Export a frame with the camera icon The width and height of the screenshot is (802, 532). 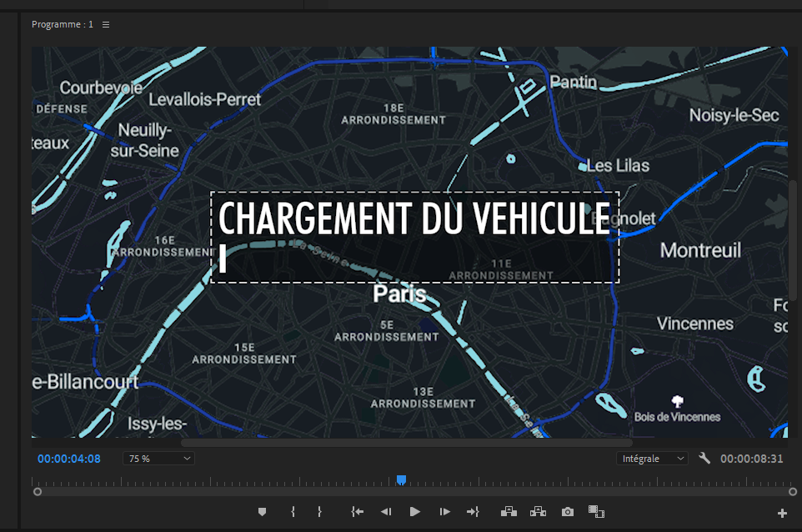[x=568, y=512]
